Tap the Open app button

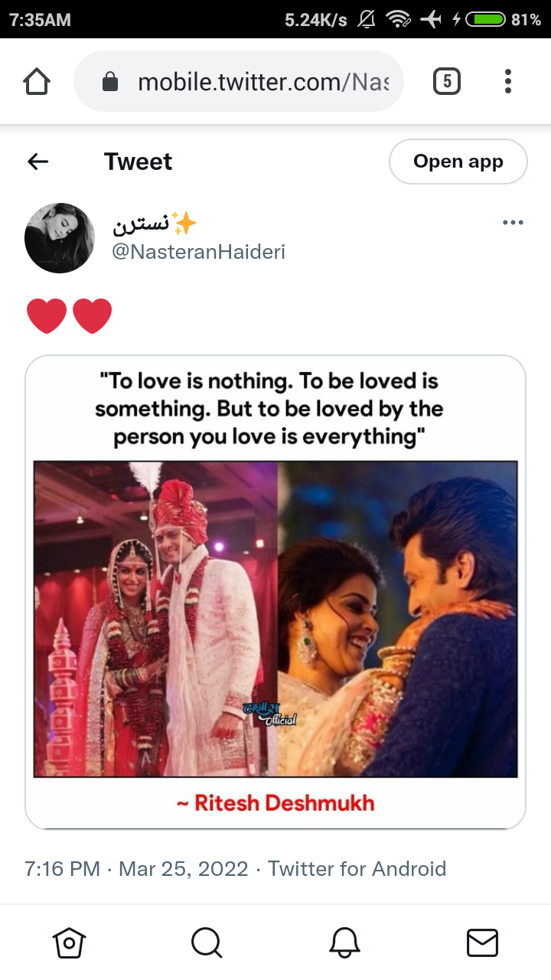[x=458, y=162]
